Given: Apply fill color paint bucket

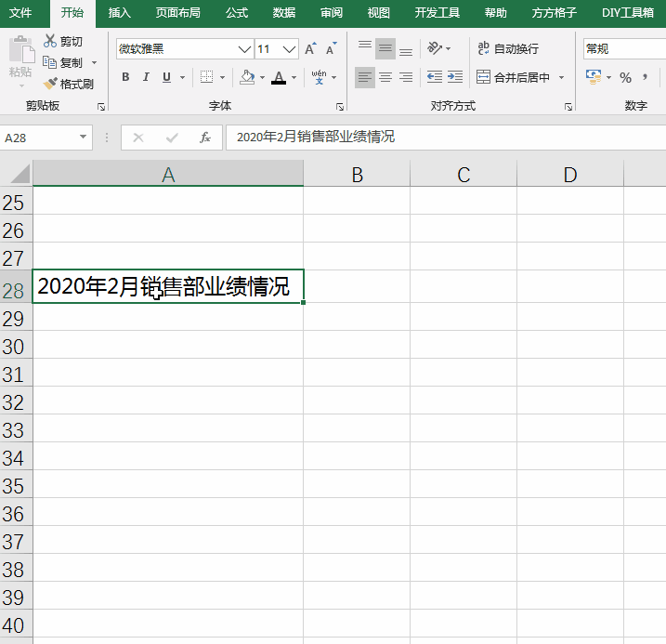Looking at the screenshot, I should pos(247,77).
